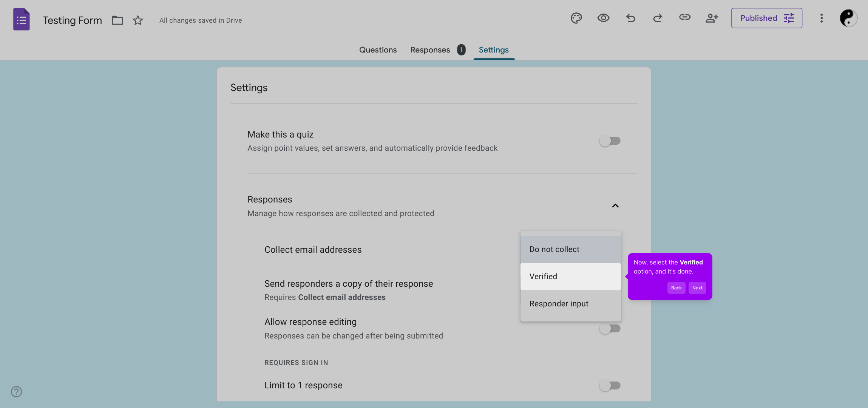Pick Do not collect option
This screenshot has height=408, width=868.
pos(570,249)
